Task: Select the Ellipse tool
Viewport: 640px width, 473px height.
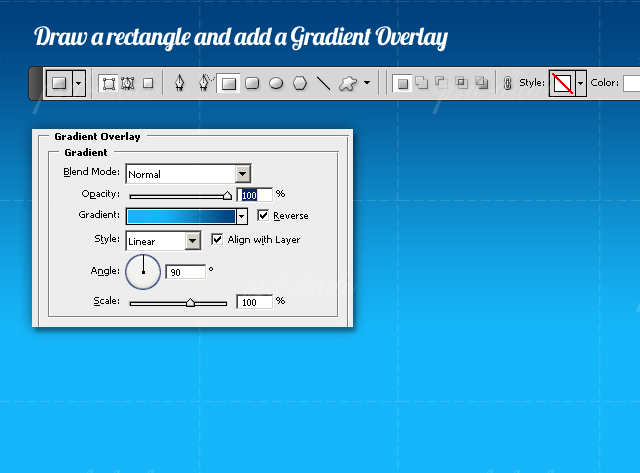Action: (276, 83)
